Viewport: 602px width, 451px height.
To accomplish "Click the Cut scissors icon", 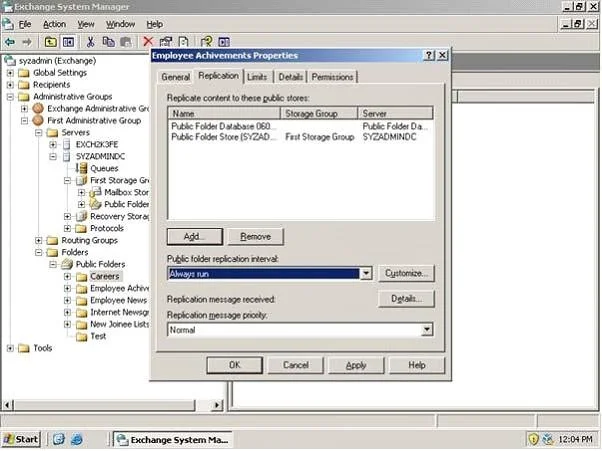I will click(91, 41).
